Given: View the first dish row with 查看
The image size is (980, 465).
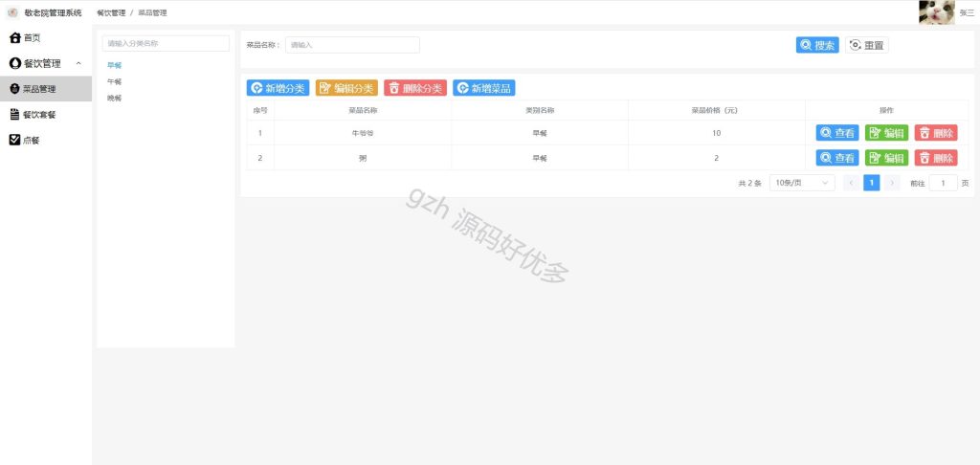Looking at the screenshot, I should pos(836,132).
